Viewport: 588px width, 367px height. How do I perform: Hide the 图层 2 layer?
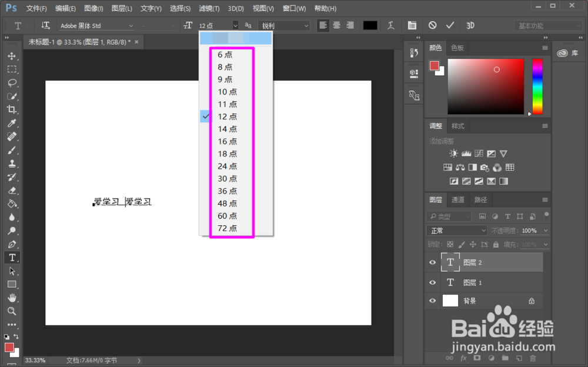click(432, 262)
